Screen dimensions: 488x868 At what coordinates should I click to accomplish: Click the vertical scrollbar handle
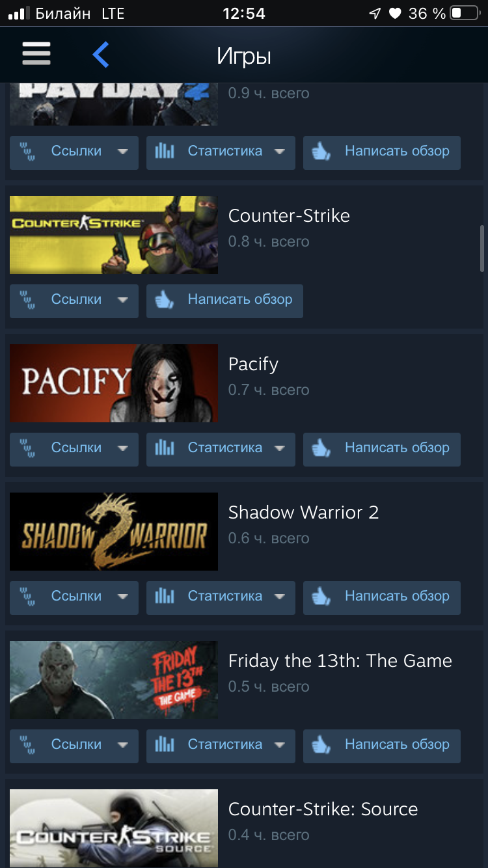click(x=482, y=249)
